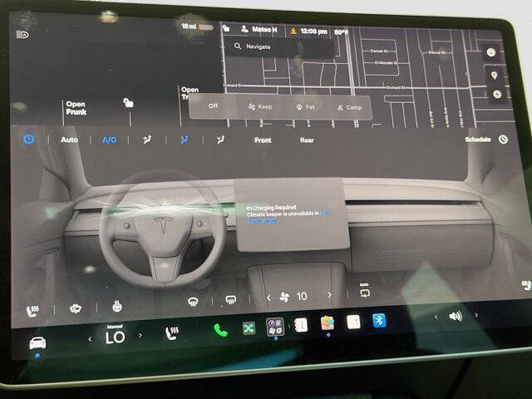Open the climate Schedule
This screenshot has width=532, height=399.
coord(478,140)
